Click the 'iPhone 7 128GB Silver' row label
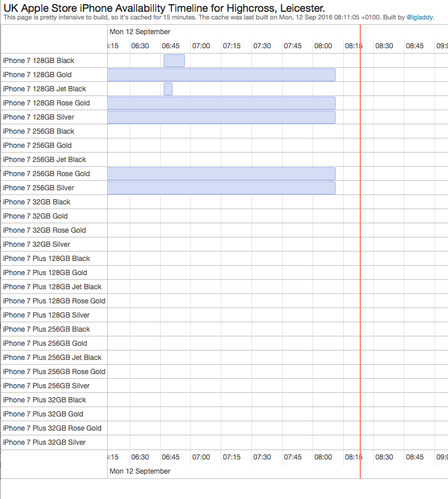448x499 pixels. coord(38,117)
